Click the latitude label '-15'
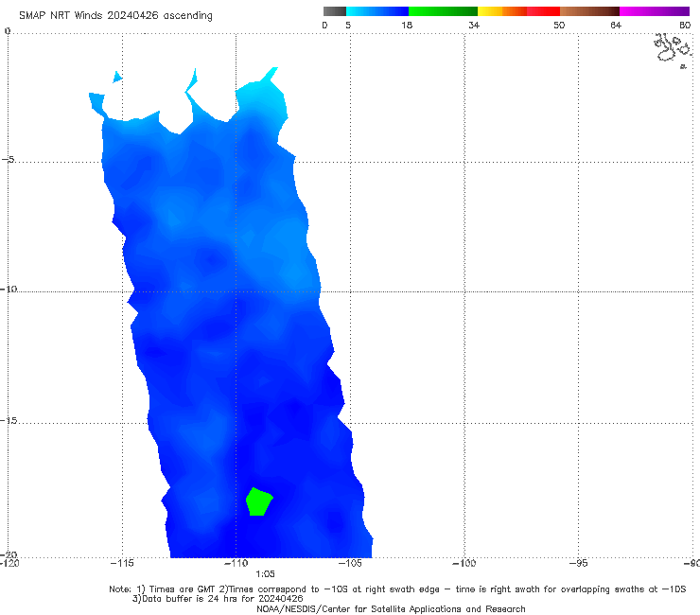Viewport: 700px width, 615px height. click(x=8, y=420)
